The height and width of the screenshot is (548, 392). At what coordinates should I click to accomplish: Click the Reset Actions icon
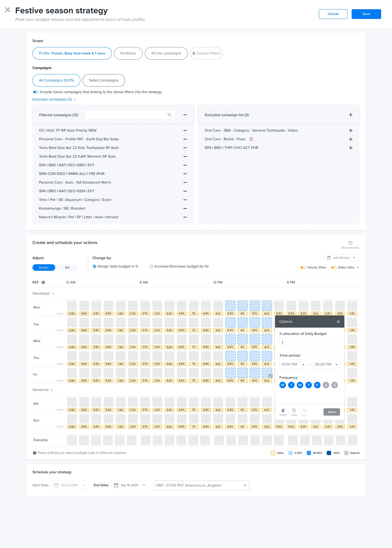pos(350,243)
